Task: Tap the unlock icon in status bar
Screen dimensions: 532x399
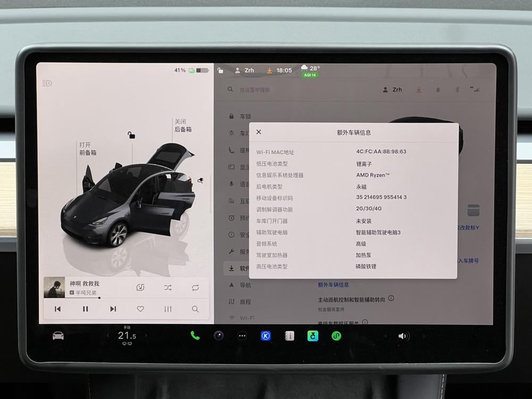Action: coord(220,70)
